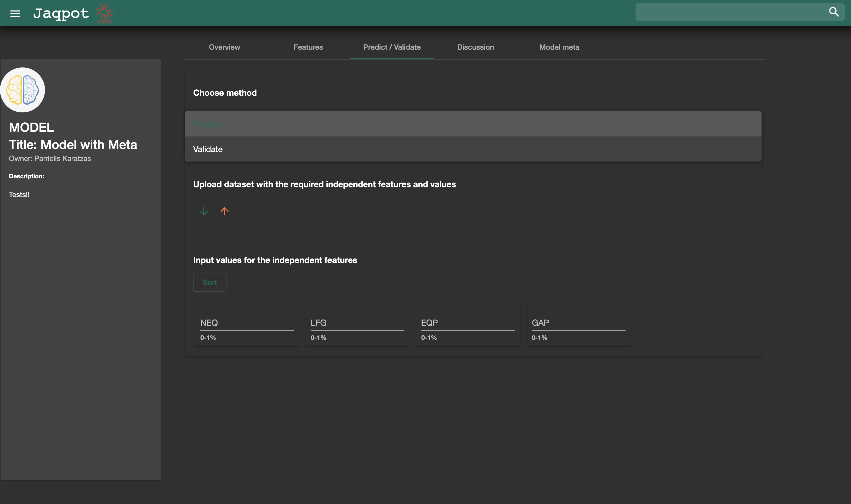Click 'Owner: Pantelis Karatzas' text
The width and height of the screenshot is (851, 504).
[x=50, y=159]
